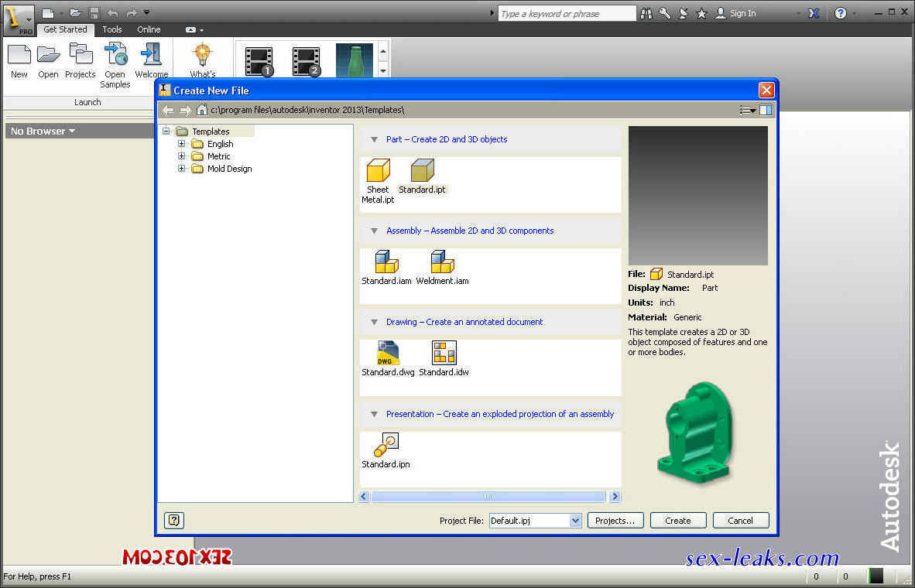Image resolution: width=915 pixels, height=588 pixels.
Task: Select the Standard.iam template
Action: click(x=386, y=268)
